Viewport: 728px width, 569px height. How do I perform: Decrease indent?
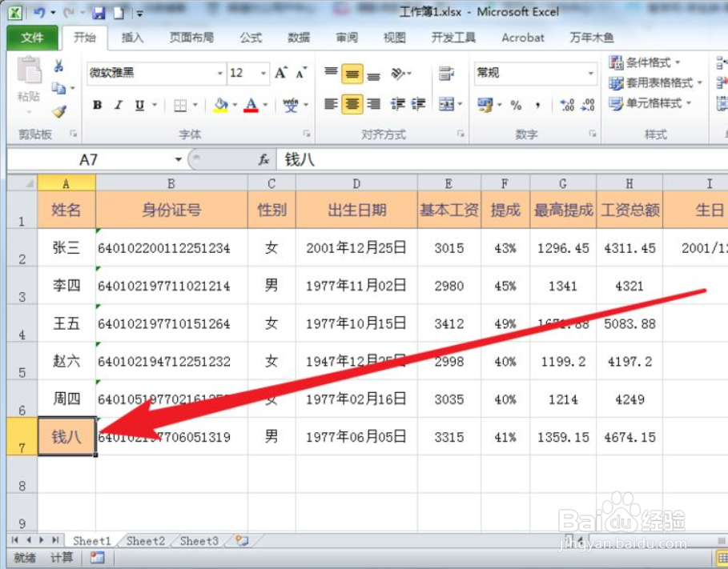tap(398, 104)
